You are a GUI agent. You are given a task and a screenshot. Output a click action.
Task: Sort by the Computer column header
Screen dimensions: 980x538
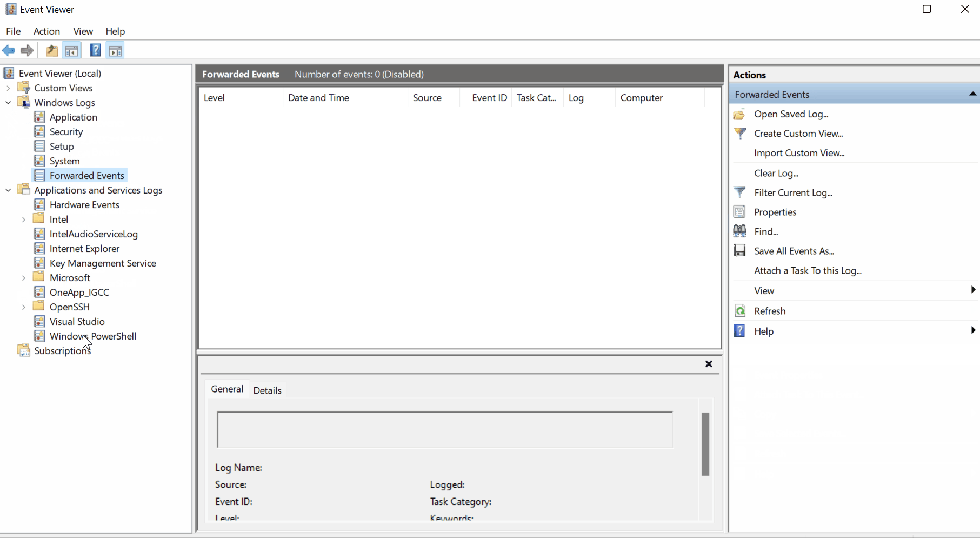pyautogui.click(x=659, y=98)
